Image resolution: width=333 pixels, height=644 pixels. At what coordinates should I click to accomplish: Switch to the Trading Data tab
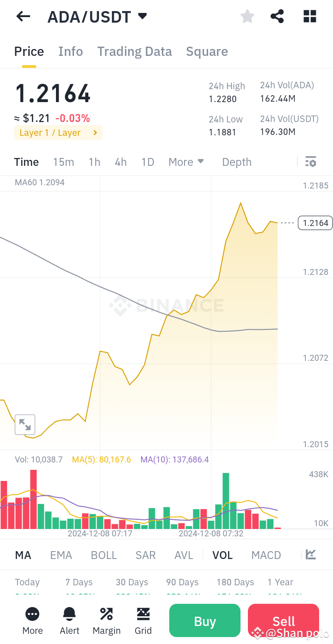[134, 51]
